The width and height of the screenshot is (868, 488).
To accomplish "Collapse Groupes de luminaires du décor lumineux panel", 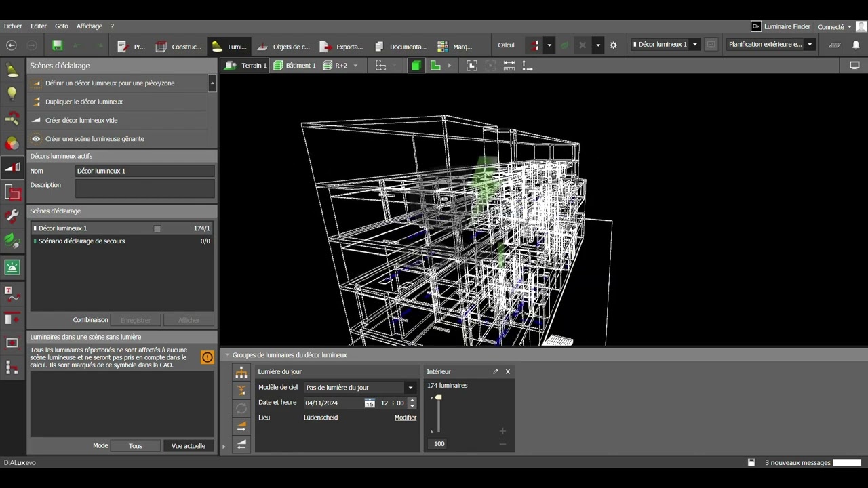I will [x=227, y=355].
